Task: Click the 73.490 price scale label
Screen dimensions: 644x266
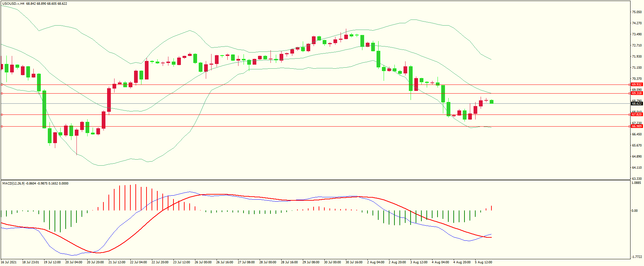Action: tap(637, 34)
